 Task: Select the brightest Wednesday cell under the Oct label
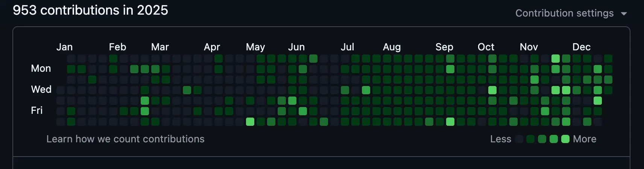tap(492, 90)
